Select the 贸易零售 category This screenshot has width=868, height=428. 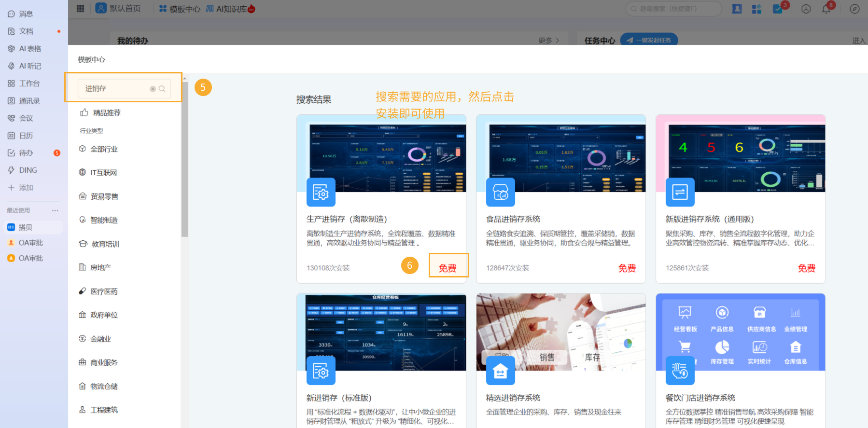tap(98, 196)
